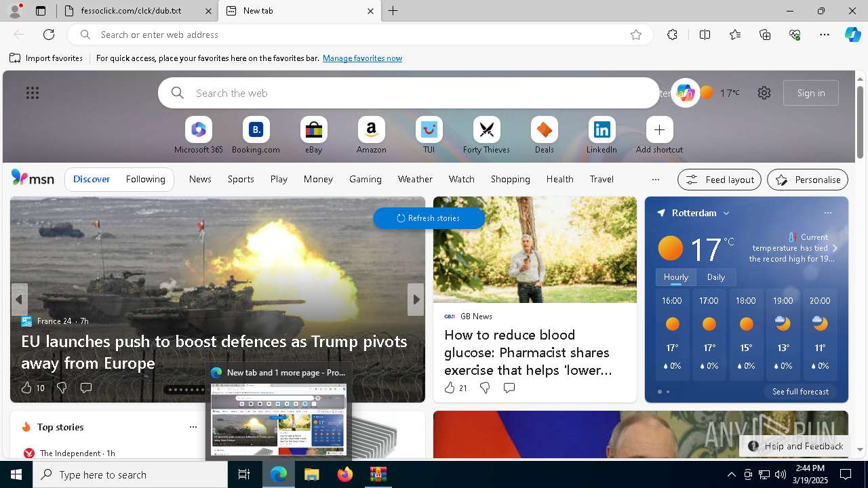Dislike the EU defences story
Screen dimensions: 868x488
pyautogui.click(x=62, y=388)
